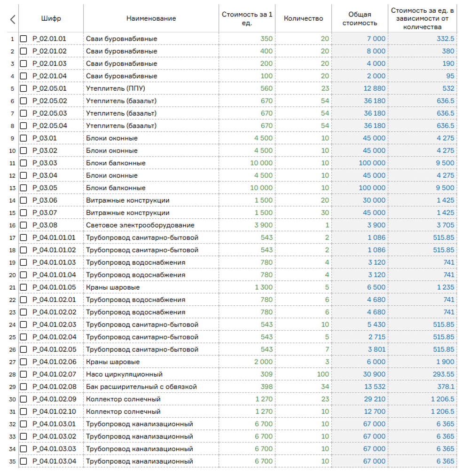The width and height of the screenshot is (462, 476).
Task: Click the Утеплитель (ППУ) name cell
Action: pos(116,88)
